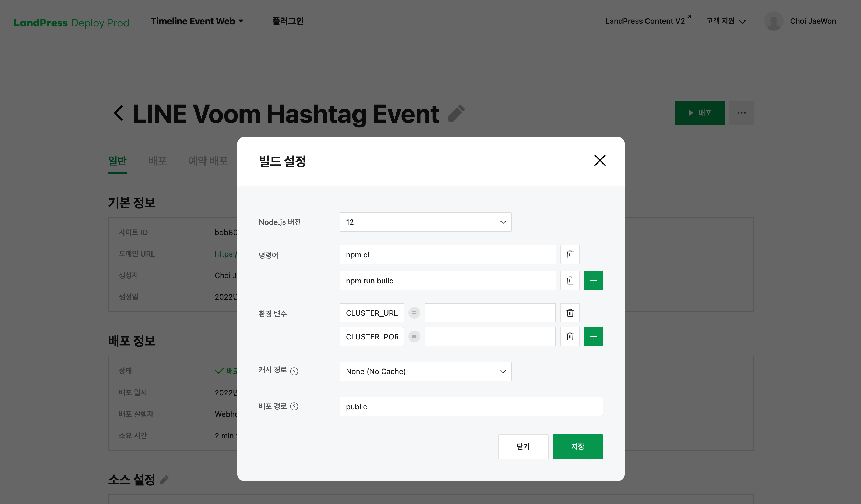Go back with the left chevron arrow
Screen dimensions: 861x504
click(118, 113)
